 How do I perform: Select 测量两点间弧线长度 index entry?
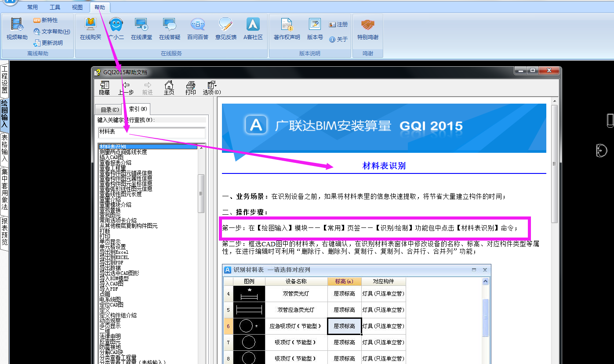[123, 152]
